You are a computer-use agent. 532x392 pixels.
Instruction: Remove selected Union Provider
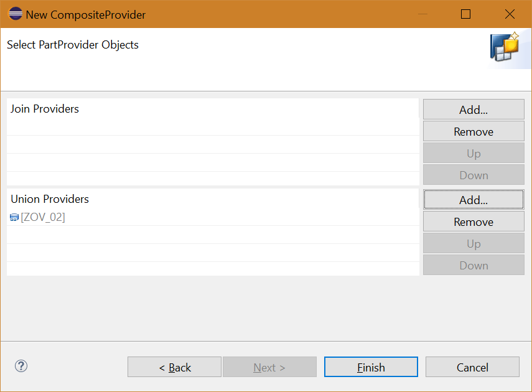pos(474,222)
